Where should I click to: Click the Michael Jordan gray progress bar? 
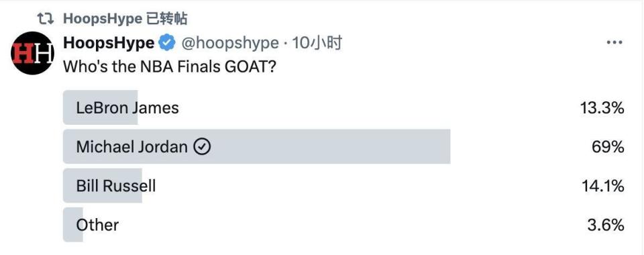pos(257,146)
